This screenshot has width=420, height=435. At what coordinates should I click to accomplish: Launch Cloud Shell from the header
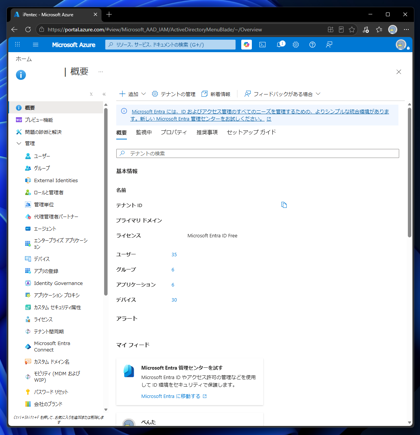coord(263,45)
